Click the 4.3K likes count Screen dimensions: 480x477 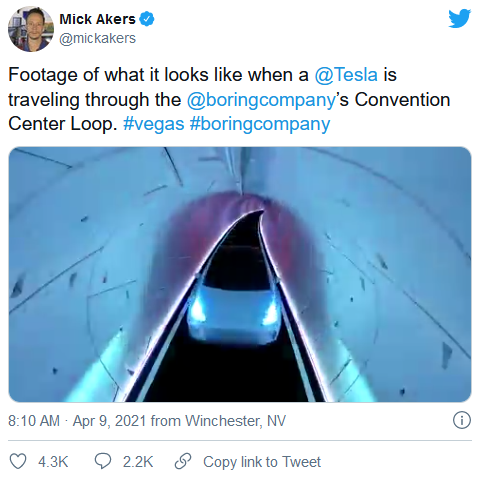(53, 462)
